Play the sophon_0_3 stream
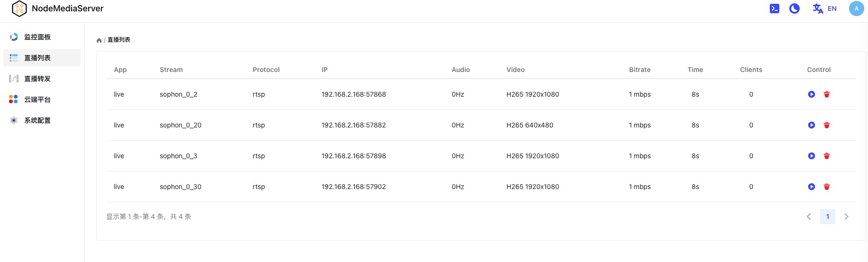The width and height of the screenshot is (868, 262). (812, 156)
